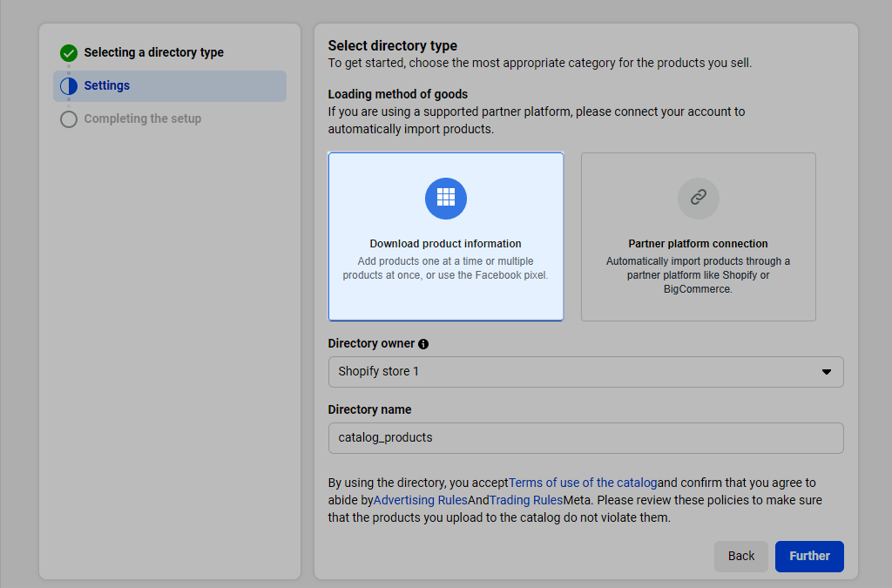Select Completing the setup step
Image resolution: width=892 pixels, height=588 pixels.
(142, 119)
